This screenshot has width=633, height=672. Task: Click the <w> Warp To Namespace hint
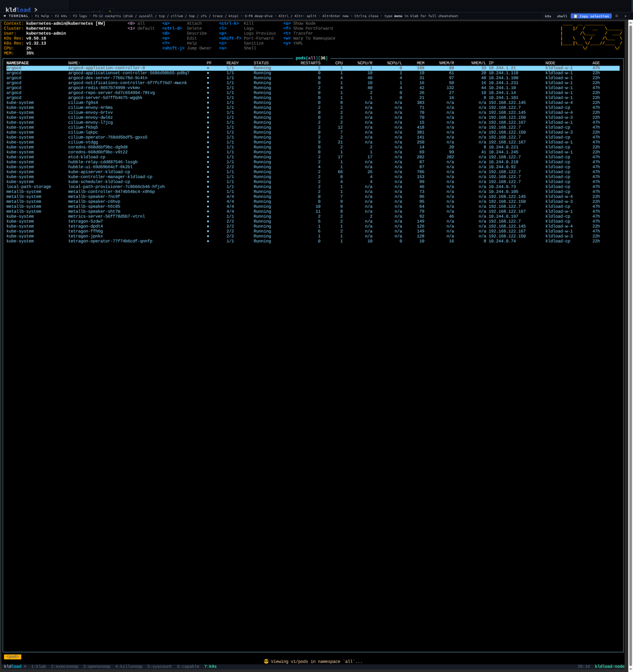pyautogui.click(x=309, y=38)
